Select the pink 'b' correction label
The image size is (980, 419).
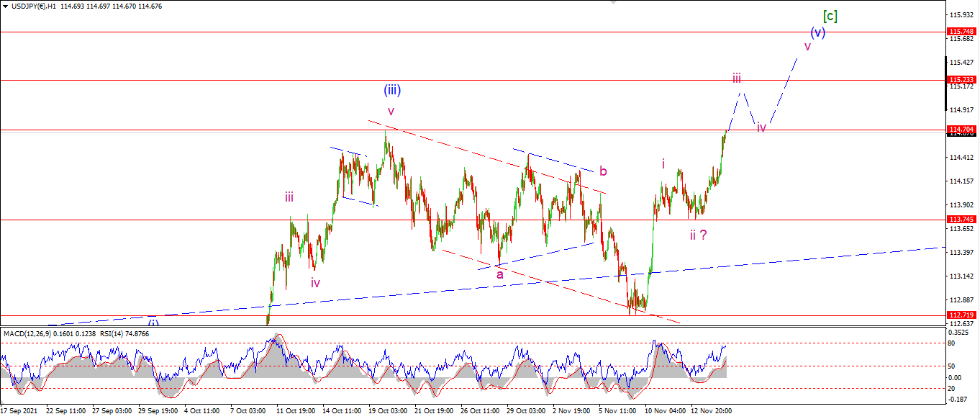click(603, 171)
